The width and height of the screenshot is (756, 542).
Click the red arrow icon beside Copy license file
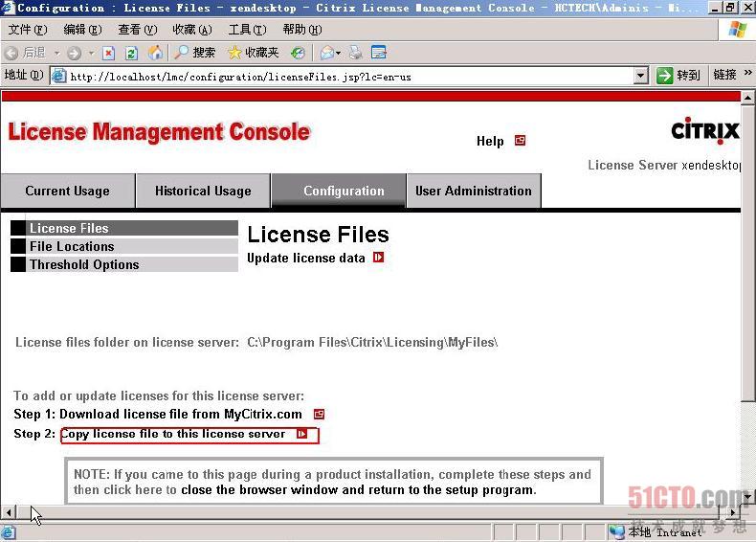tap(301, 434)
